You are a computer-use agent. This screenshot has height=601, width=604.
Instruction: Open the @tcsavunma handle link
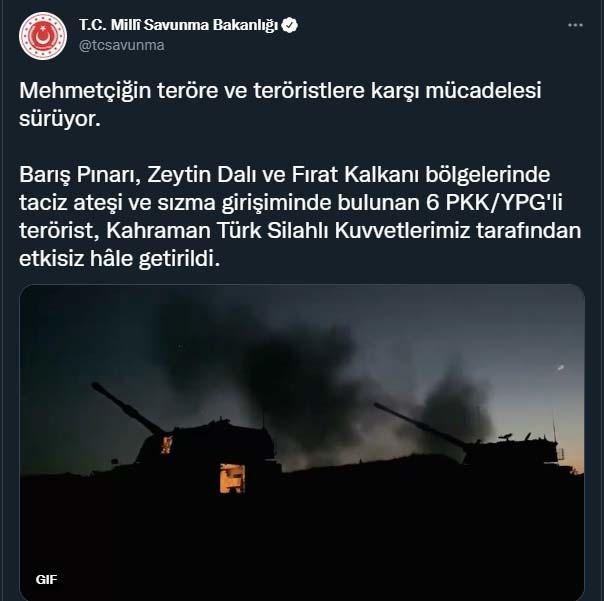pyautogui.click(x=122, y=45)
